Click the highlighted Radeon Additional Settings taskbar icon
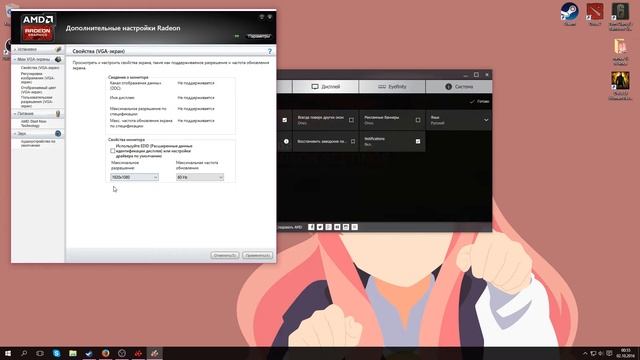 coord(154,353)
